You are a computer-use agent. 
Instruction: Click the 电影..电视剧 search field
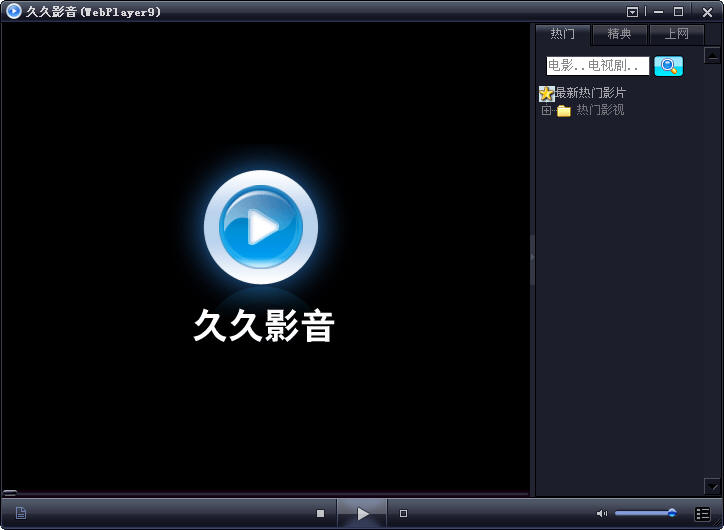[597, 66]
